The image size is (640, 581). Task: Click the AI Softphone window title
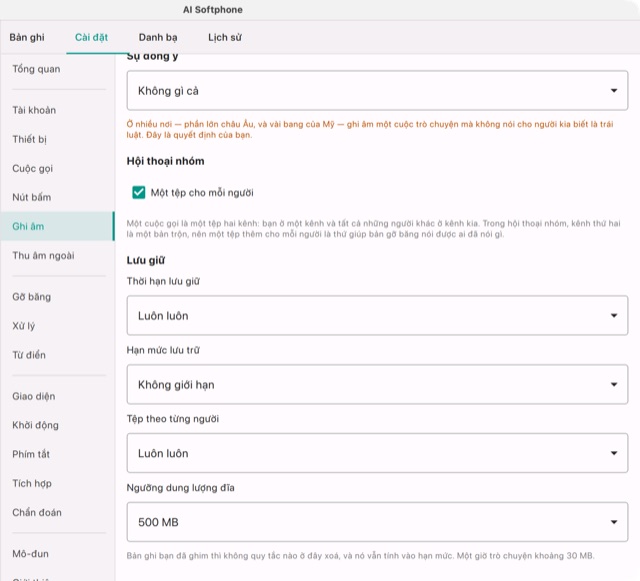coord(213,10)
